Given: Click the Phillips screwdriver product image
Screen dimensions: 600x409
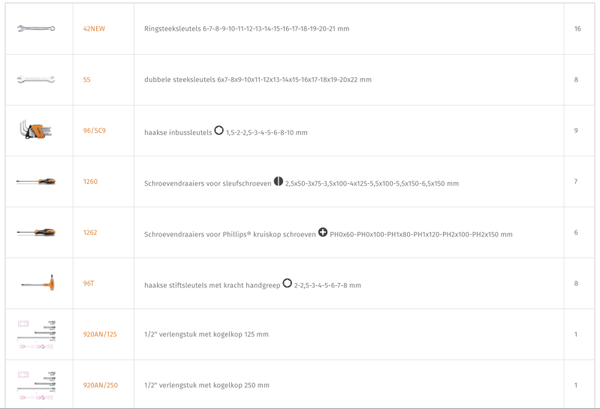Looking at the screenshot, I should (36, 233).
